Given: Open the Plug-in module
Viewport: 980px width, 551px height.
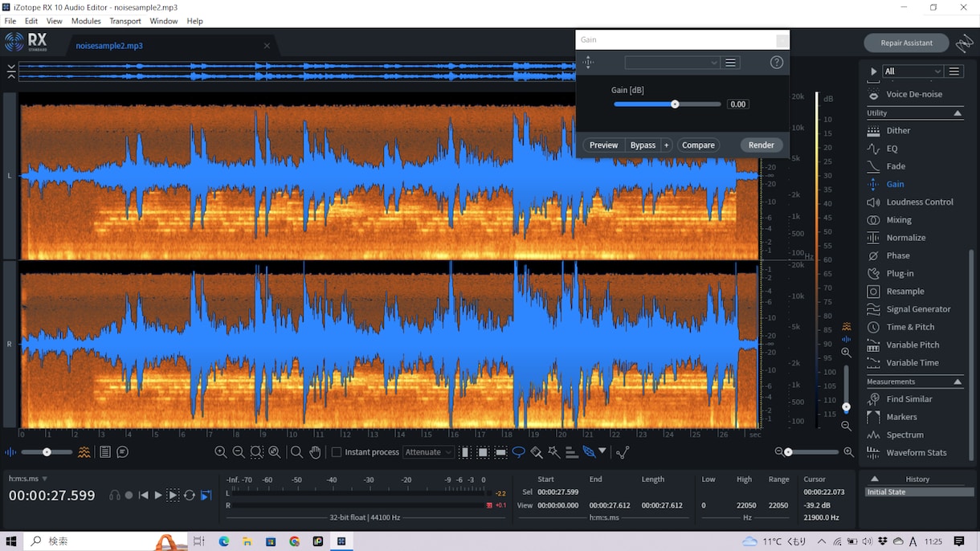Looking at the screenshot, I should [x=900, y=273].
